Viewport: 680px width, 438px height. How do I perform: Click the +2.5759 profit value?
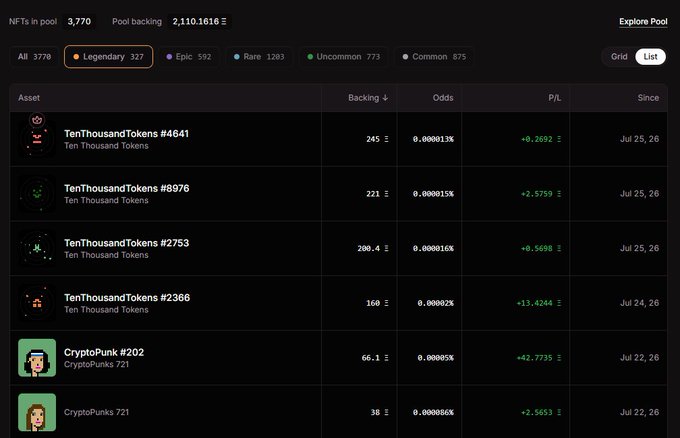pos(541,194)
